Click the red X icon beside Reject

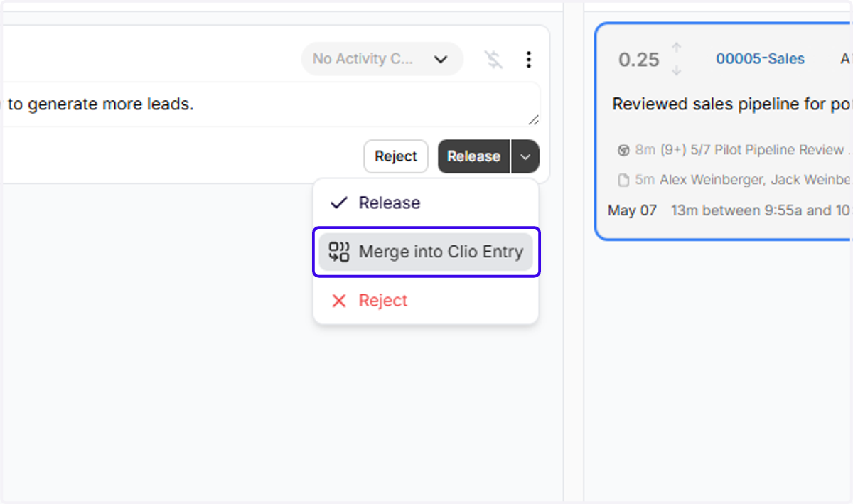coord(339,301)
